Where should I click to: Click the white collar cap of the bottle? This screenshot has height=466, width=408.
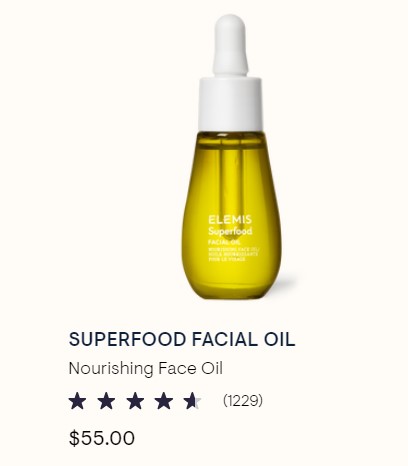pyautogui.click(x=230, y=104)
